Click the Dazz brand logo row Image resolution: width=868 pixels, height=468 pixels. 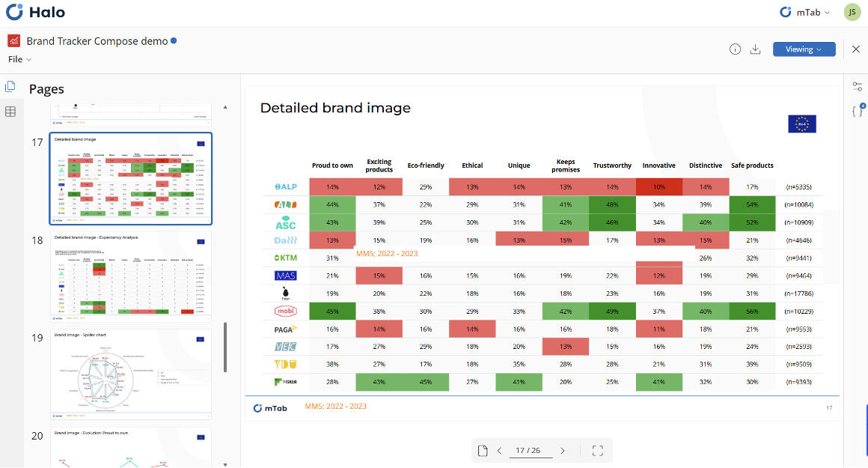tap(286, 240)
